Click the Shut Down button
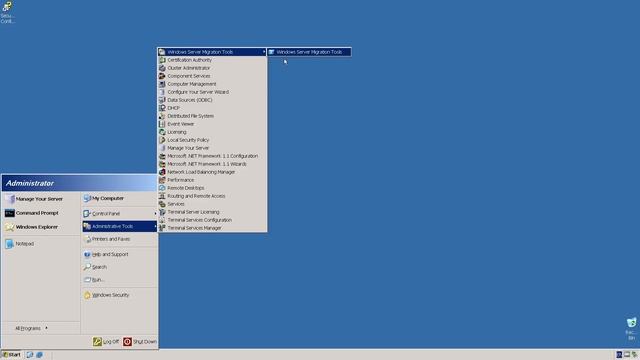 [x=140, y=342]
